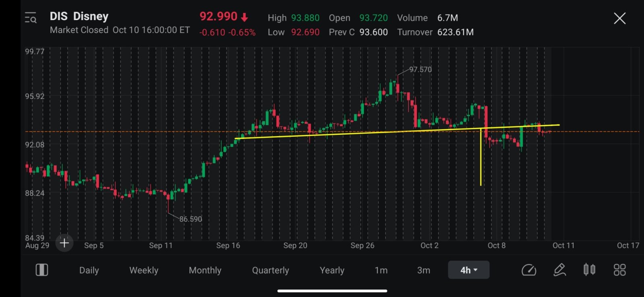Screen dimensions: 644x297
Task: Tap the Turnover value 623.61M
Action: (455, 32)
